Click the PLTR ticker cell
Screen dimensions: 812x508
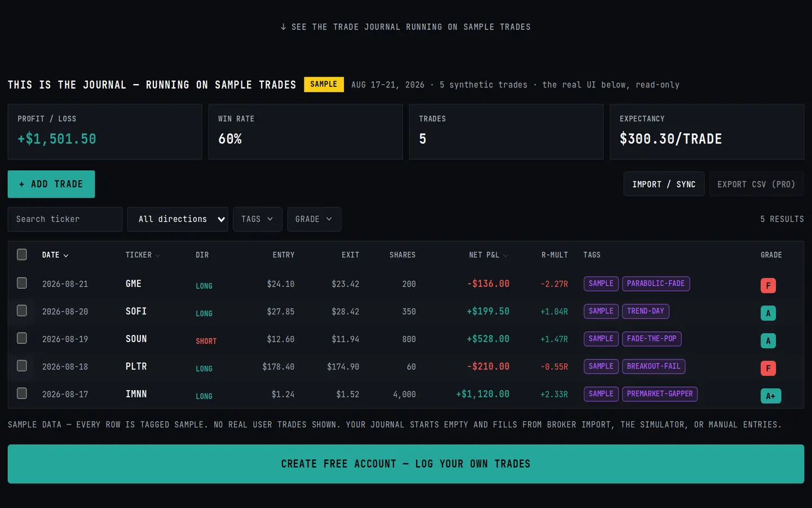[x=136, y=366]
